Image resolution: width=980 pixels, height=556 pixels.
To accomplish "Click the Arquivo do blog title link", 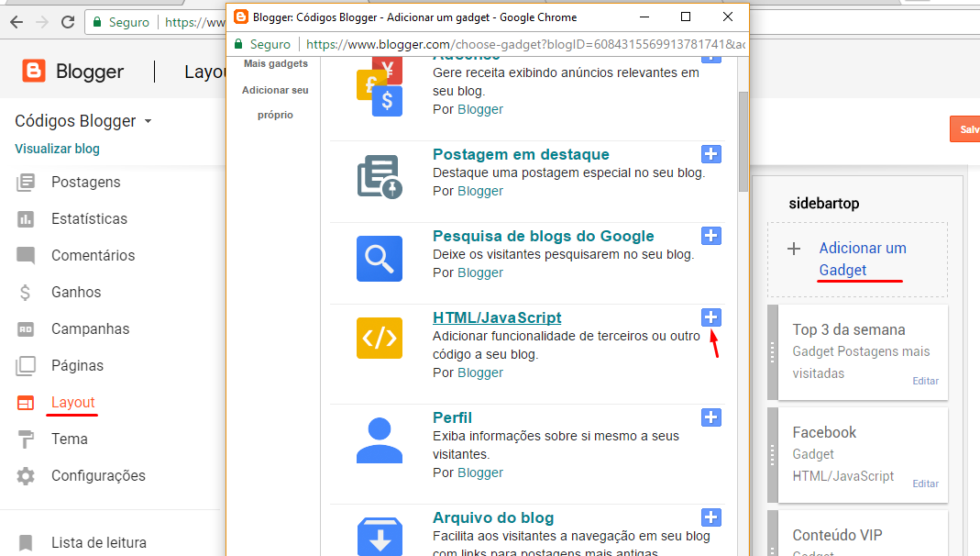I will pyautogui.click(x=493, y=517).
